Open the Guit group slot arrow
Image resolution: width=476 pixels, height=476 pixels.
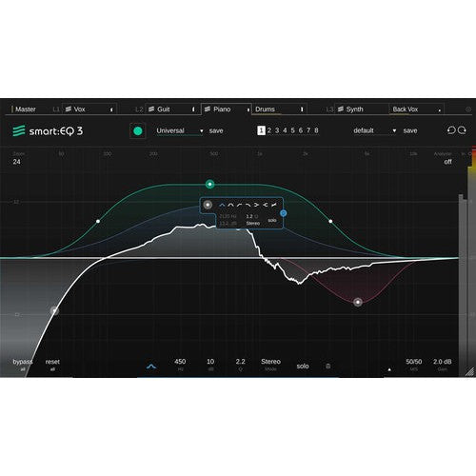click(x=193, y=109)
